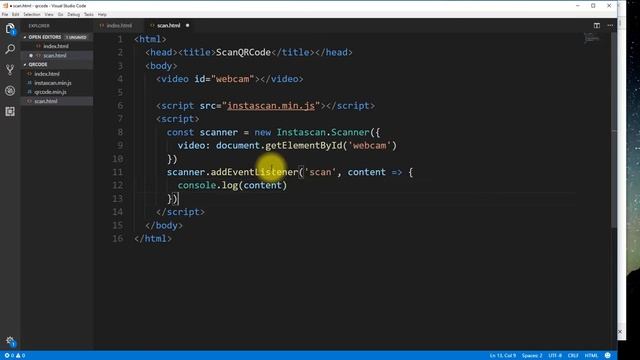Image resolution: width=640 pixels, height=360 pixels.
Task: Click the Spaces: 2 indentation setting
Action: pyautogui.click(x=532, y=356)
